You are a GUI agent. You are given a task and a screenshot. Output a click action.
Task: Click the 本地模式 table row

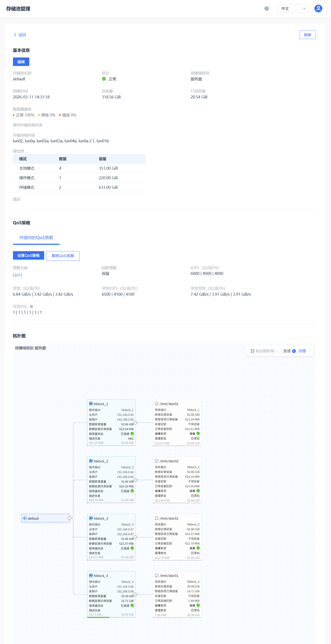click(79, 168)
